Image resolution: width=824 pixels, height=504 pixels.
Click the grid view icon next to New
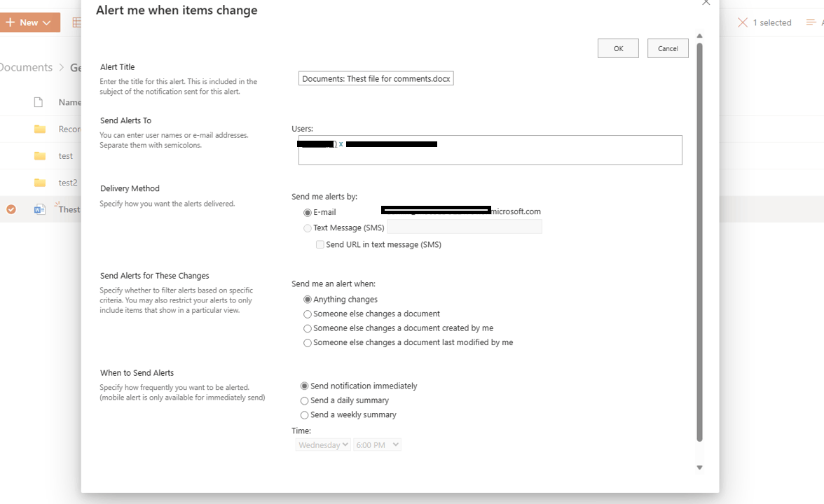tap(77, 22)
